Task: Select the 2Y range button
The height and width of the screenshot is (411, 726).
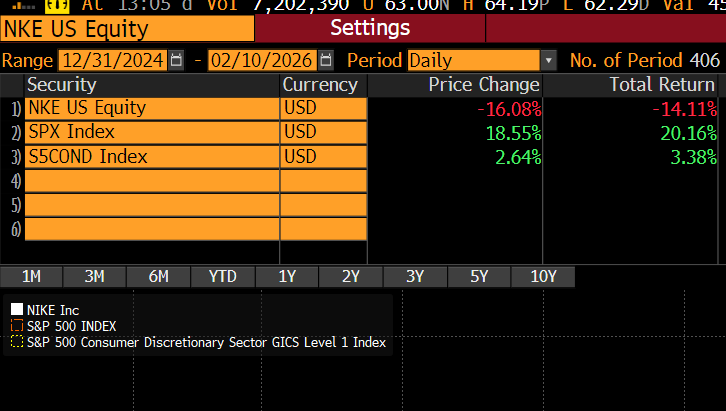Action: (351, 276)
